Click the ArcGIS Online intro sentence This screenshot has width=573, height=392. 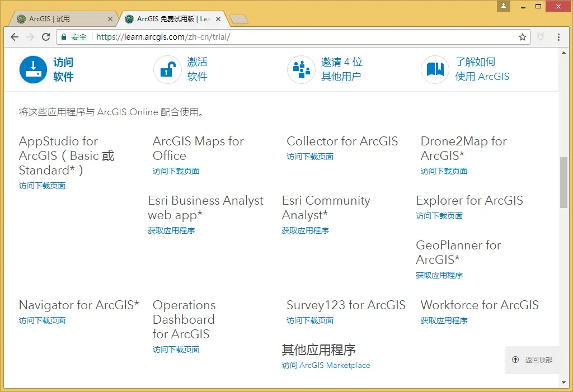pyautogui.click(x=111, y=112)
